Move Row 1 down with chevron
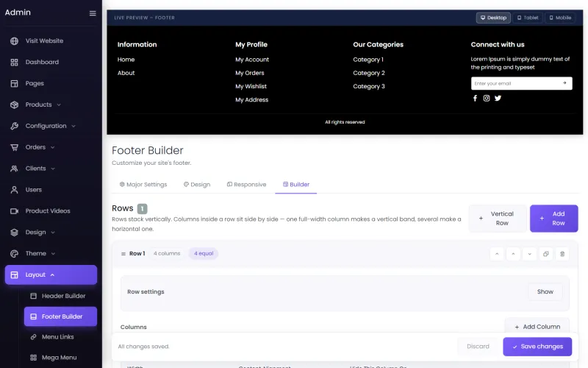This screenshot has height=368, width=588. 529,254
